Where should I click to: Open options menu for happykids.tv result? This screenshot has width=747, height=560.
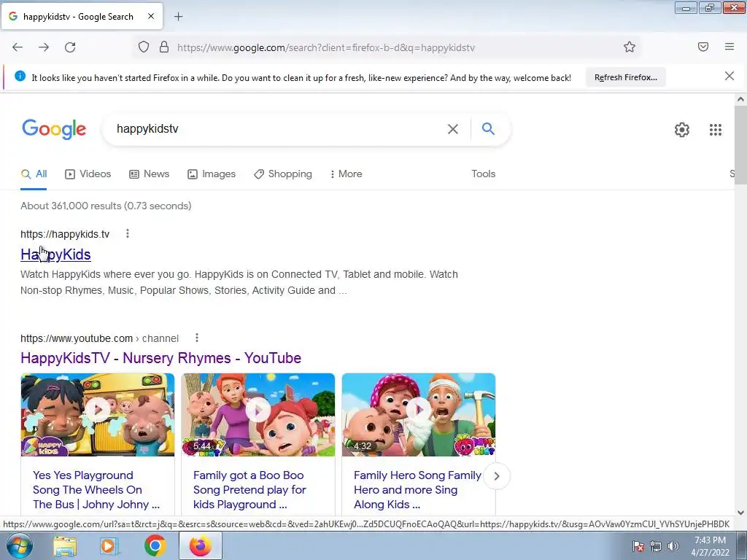tap(127, 233)
